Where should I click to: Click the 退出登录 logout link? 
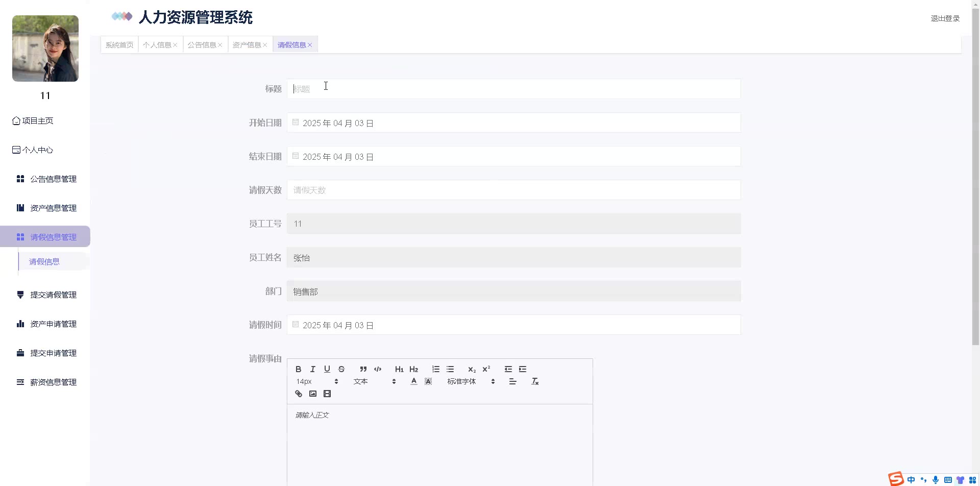click(x=945, y=18)
